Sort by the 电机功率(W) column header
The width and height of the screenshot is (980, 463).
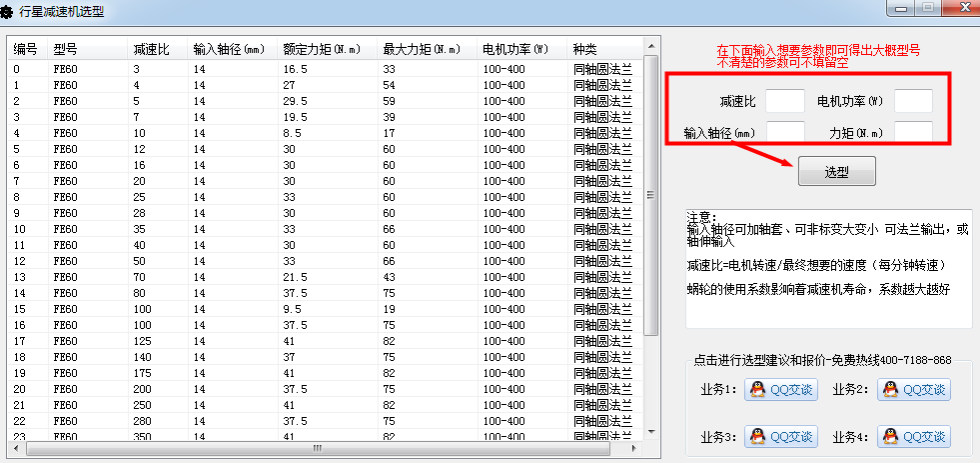click(x=521, y=49)
